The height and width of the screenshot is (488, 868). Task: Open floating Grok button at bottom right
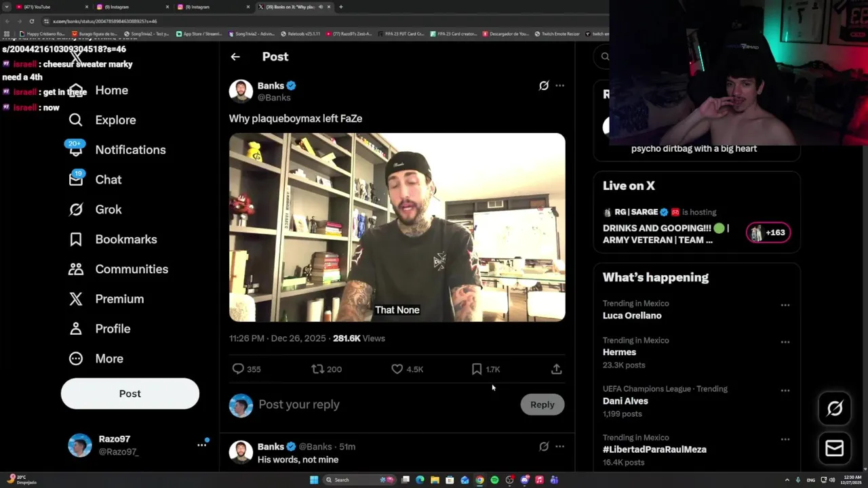835,408
